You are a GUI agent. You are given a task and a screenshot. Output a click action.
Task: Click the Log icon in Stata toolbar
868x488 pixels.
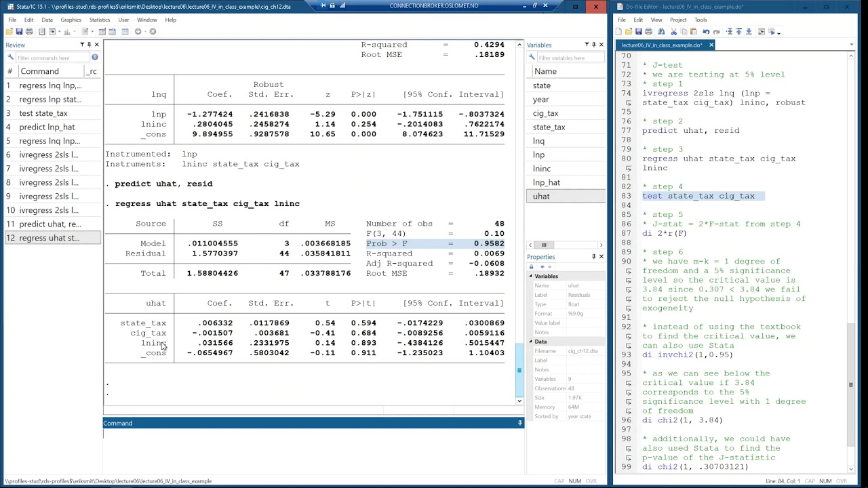pyautogui.click(x=42, y=31)
